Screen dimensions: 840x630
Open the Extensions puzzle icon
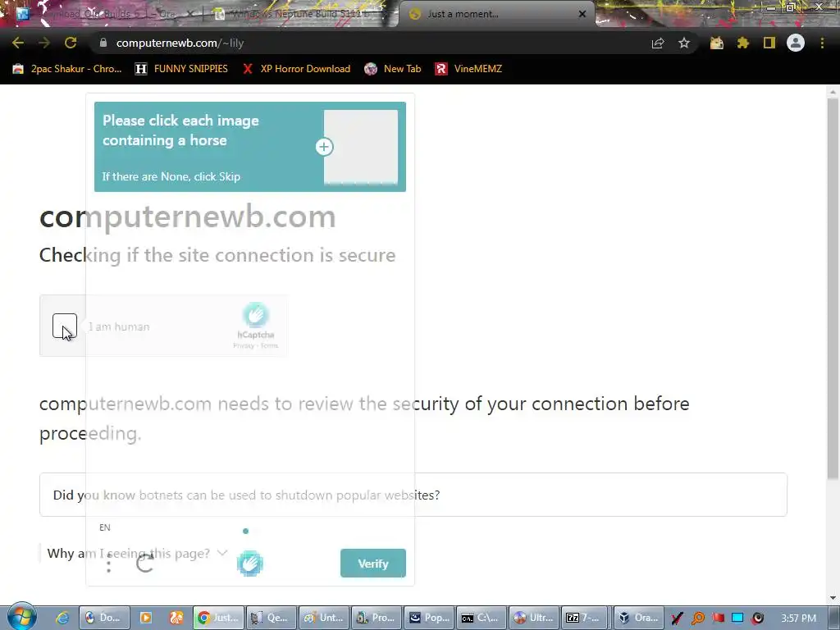[743, 43]
